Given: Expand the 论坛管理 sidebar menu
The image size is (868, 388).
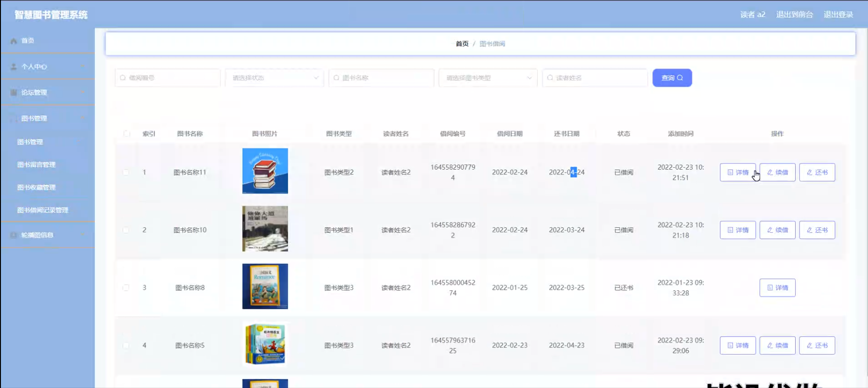Looking at the screenshot, I should click(x=47, y=93).
